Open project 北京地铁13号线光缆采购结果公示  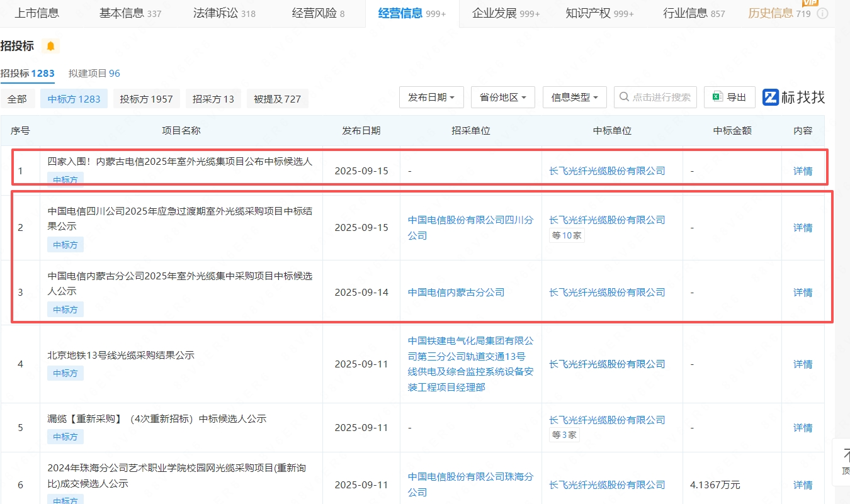tap(121, 356)
